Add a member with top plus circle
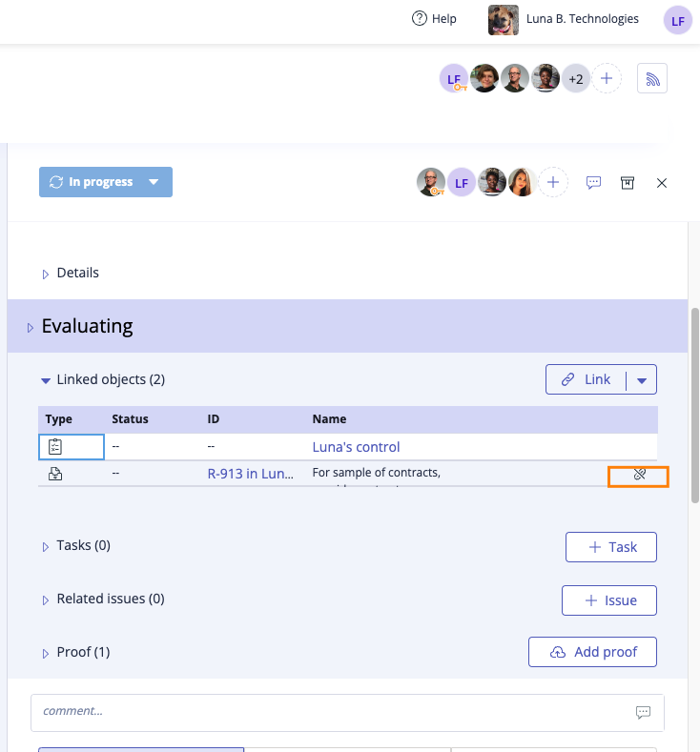Viewport: 700px width, 752px height. tap(607, 79)
